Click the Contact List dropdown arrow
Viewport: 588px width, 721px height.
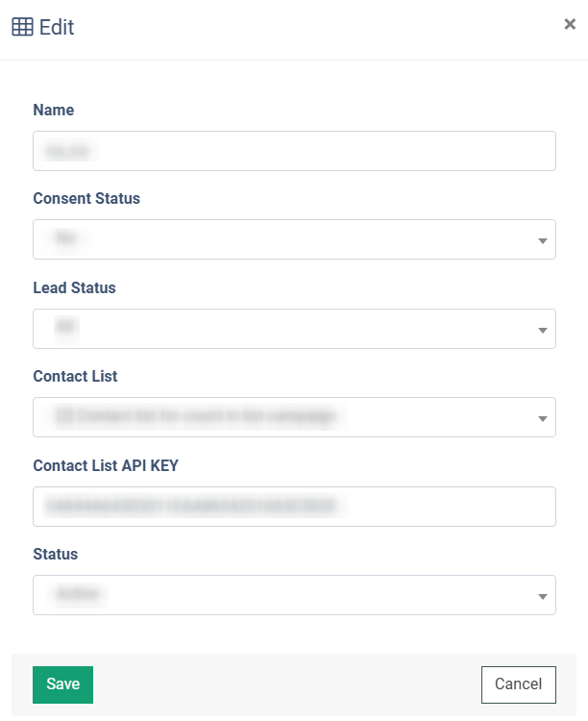542,418
